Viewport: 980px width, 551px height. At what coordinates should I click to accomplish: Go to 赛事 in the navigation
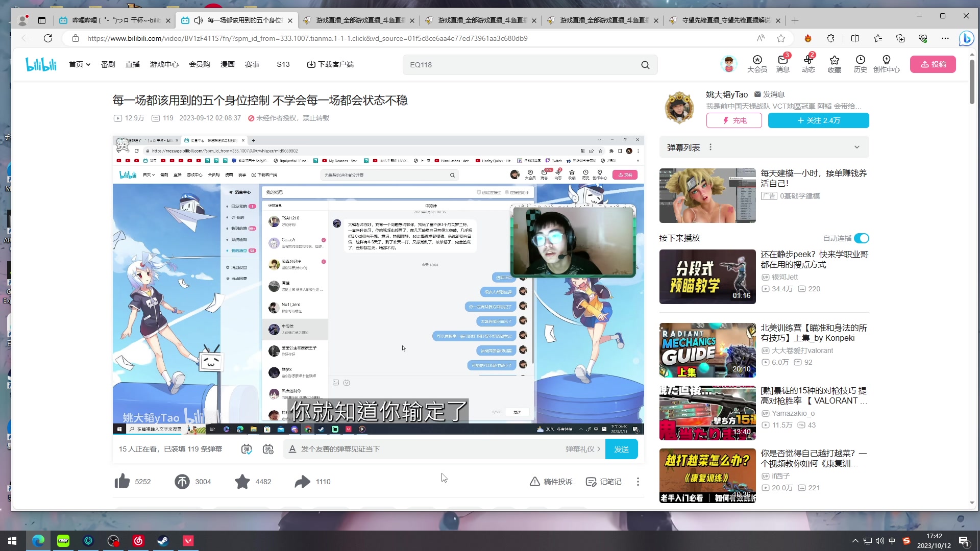tap(252, 64)
